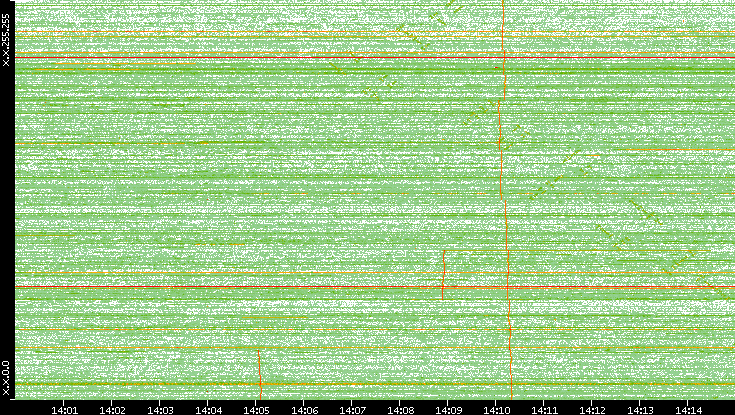Click the 14:11 time axis label
735x415 pixels.
point(544,411)
